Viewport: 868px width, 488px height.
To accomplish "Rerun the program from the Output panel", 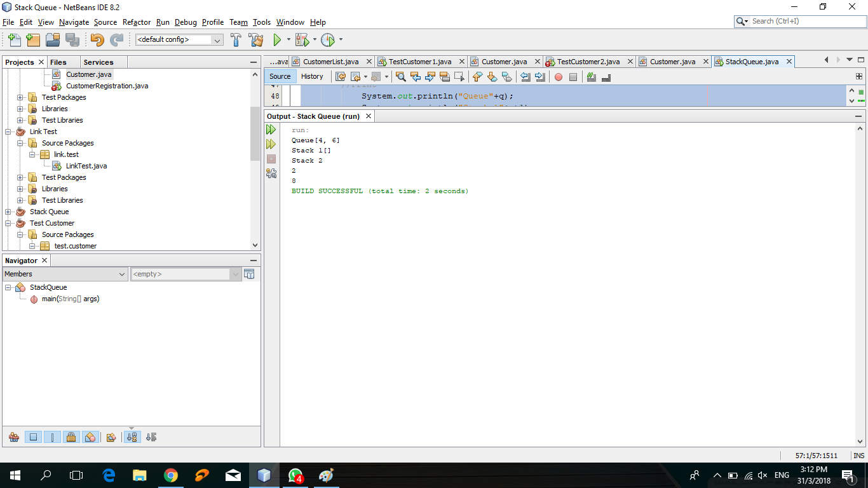I will pos(271,129).
